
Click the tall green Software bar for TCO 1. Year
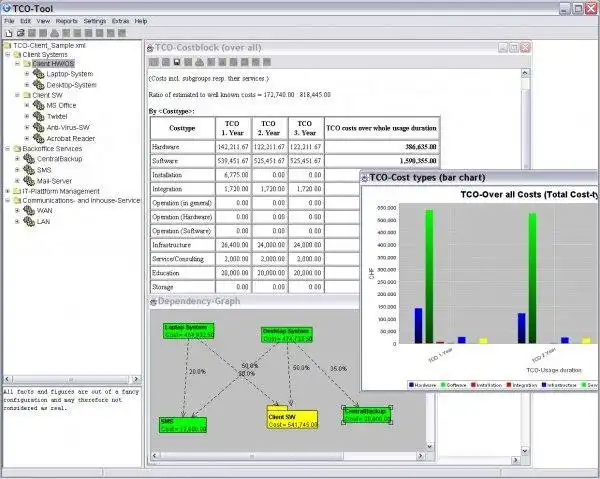[x=429, y=276]
